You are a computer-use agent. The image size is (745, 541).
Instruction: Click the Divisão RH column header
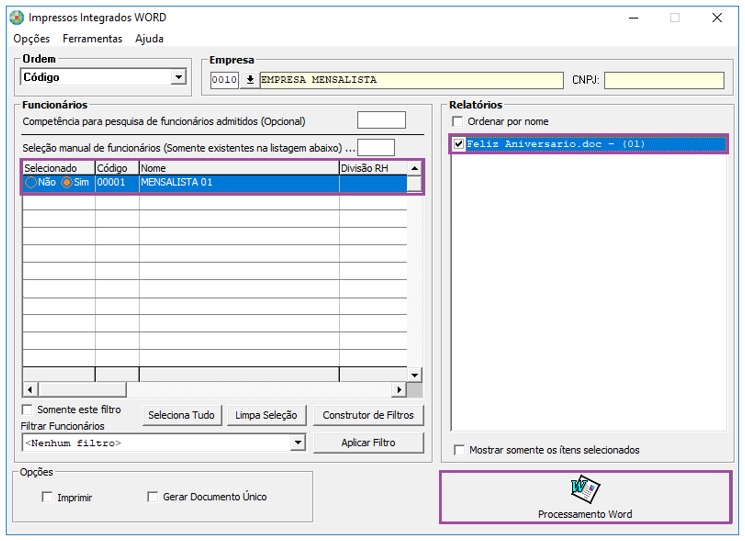[373, 168]
